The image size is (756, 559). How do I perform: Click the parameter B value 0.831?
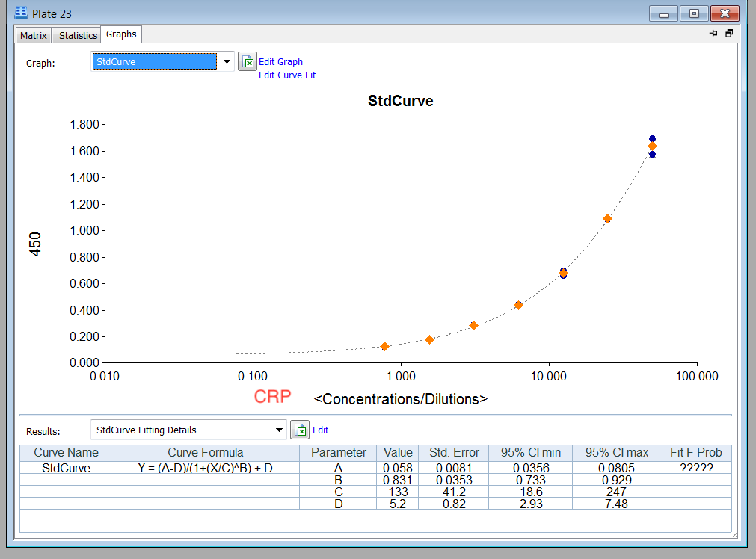[x=398, y=480]
